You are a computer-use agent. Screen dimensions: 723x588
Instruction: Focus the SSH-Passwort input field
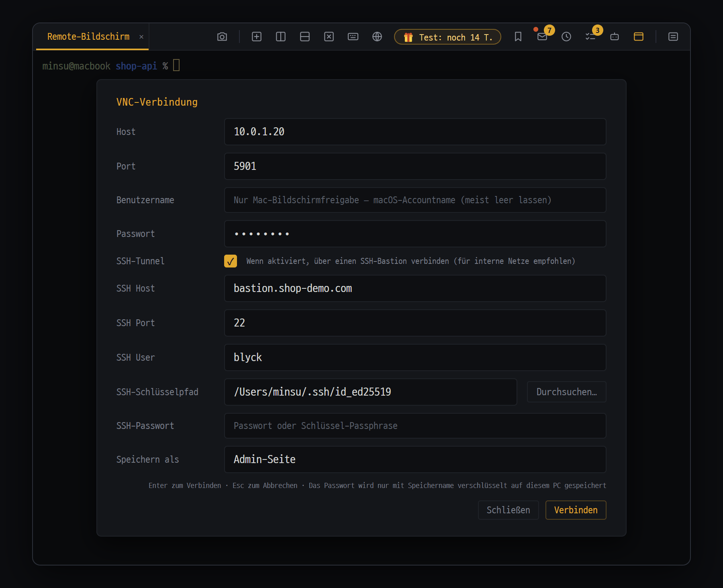point(415,426)
